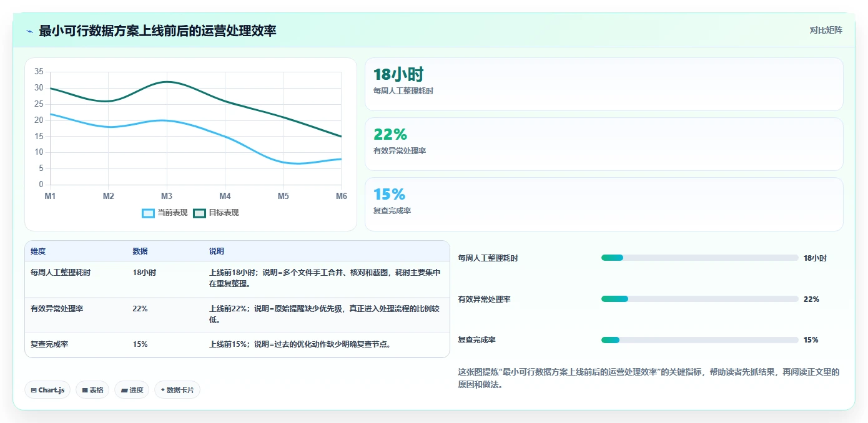
Task: Click the page title 最小可行数据方案上线前后的运营处理效率
Action: (157, 31)
